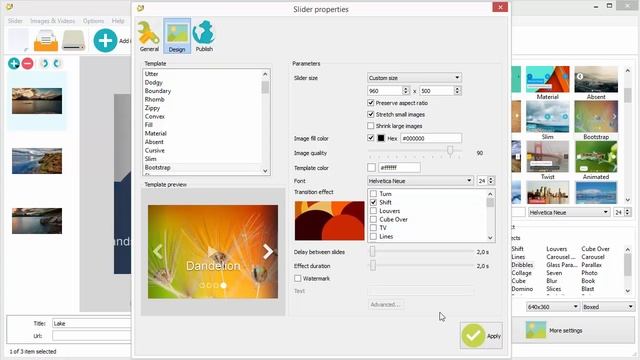Click the transition effects list down arrow
Screen dimensions: 640x360
(x=490, y=238)
